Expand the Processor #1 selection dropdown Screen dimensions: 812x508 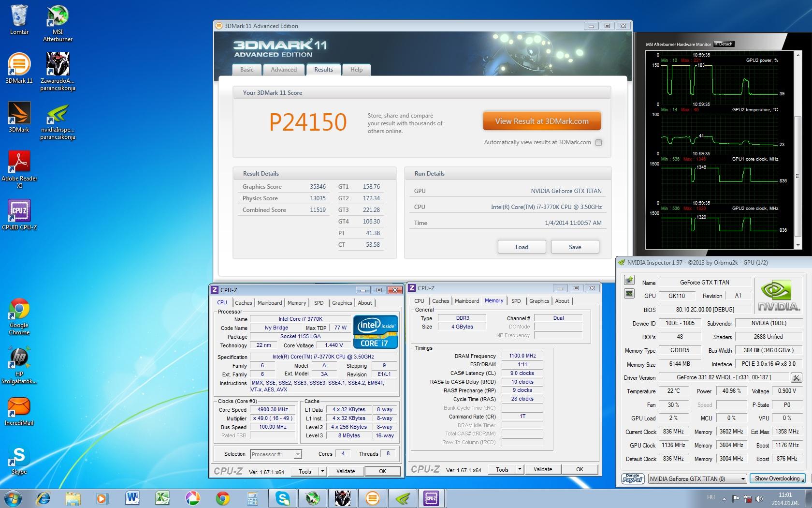(298, 454)
